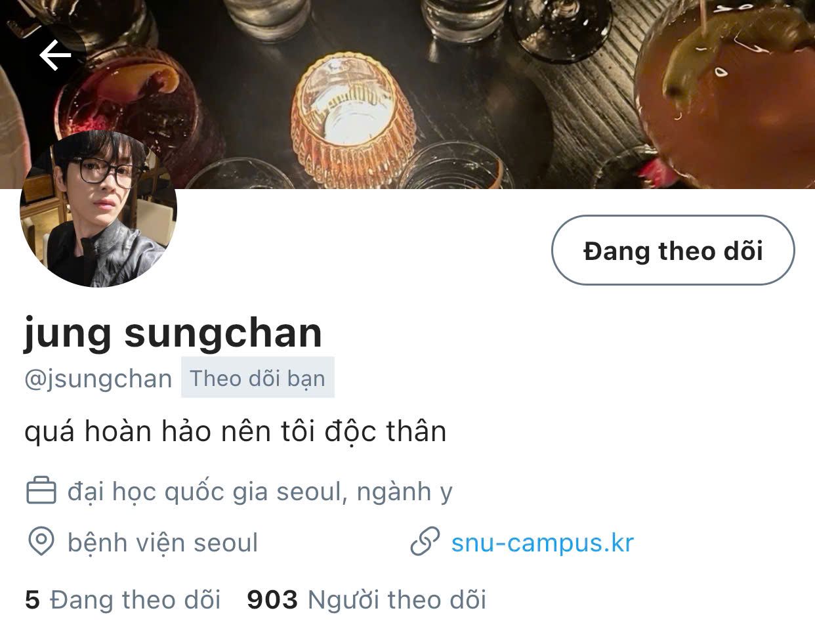Click the display name 'jung sungchan'
Viewport: 815px width, 644px height.
tap(173, 333)
